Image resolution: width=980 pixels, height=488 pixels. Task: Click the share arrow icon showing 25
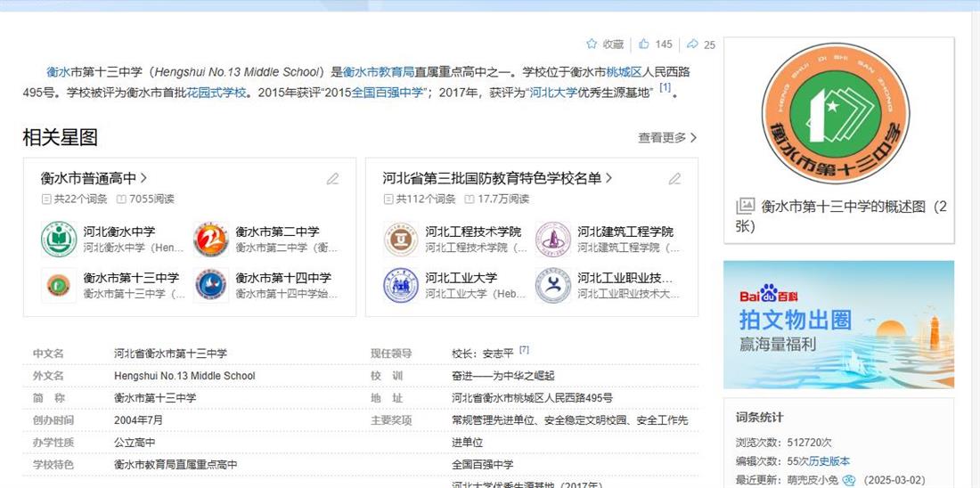(692, 44)
